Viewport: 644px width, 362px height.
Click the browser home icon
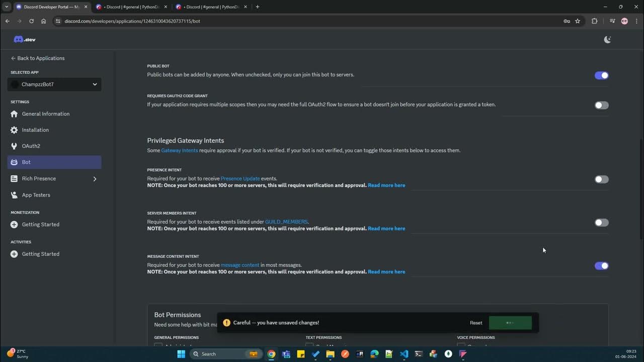pos(43,21)
